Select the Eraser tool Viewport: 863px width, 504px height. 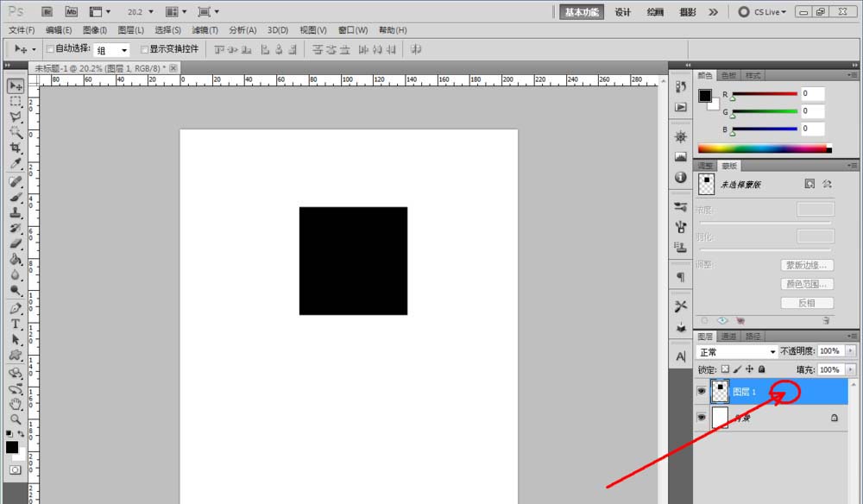coord(16,243)
